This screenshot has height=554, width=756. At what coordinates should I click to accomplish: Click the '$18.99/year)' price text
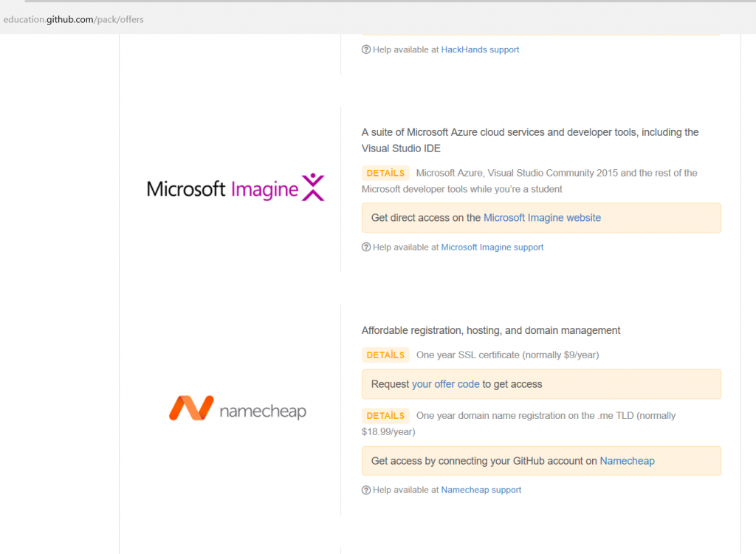point(388,432)
